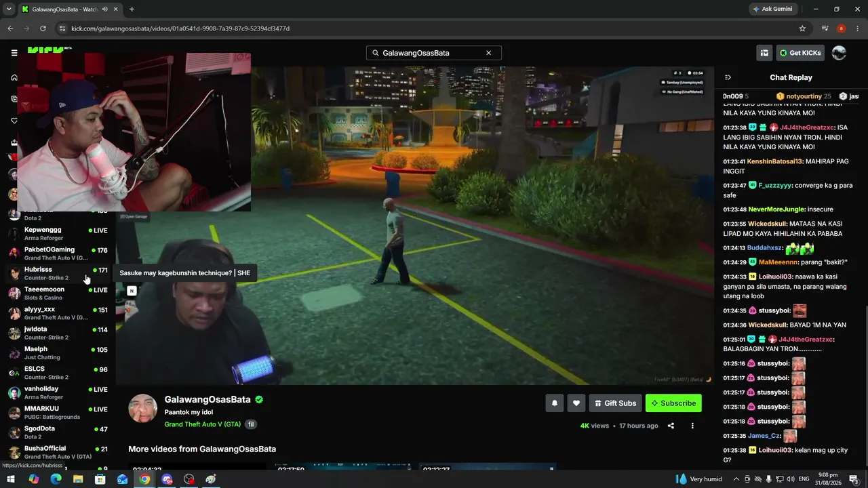Share the video using the share icon
This screenshot has height=488, width=868.
click(671, 426)
